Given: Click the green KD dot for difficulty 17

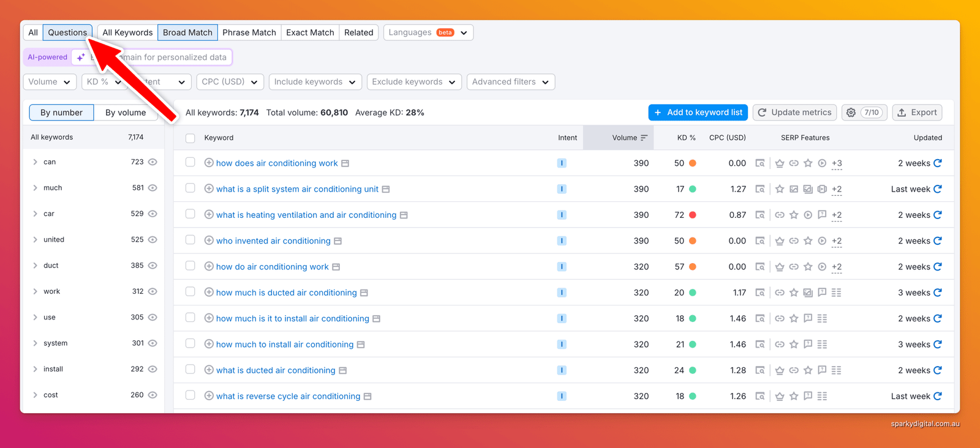Looking at the screenshot, I should 693,189.
